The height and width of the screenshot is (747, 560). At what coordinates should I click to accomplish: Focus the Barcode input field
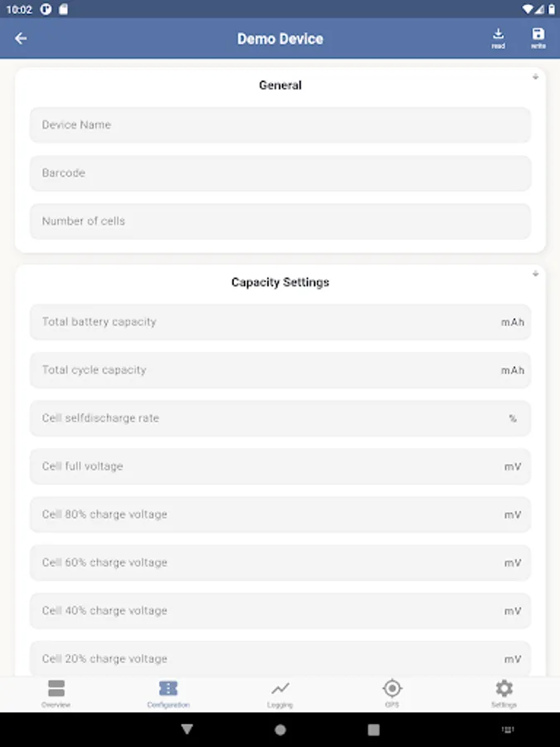(x=280, y=173)
